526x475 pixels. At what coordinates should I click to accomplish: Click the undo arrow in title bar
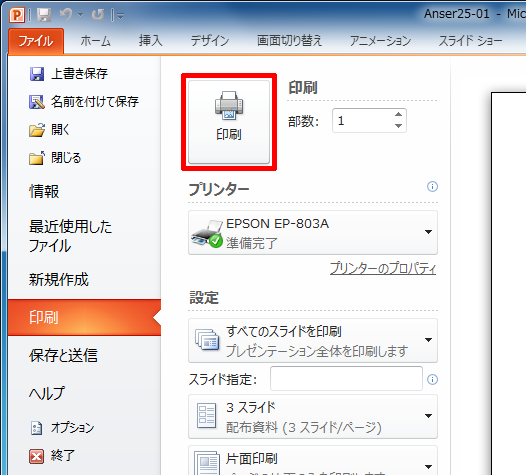pos(66,15)
